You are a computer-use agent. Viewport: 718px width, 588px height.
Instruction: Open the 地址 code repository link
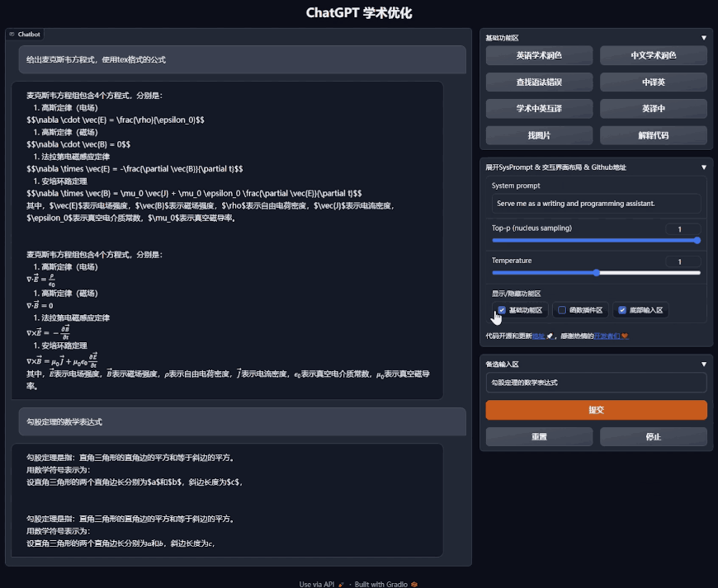tap(538, 336)
